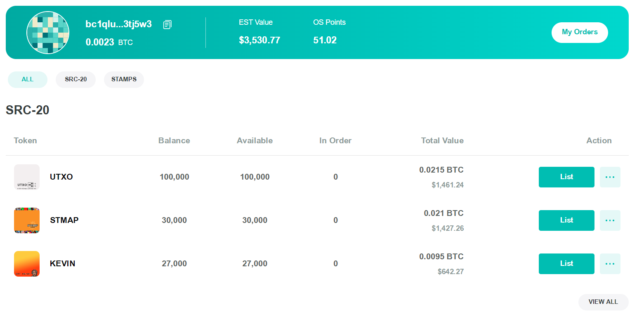Screen dimensions: 644x315
Task: Click the STMAP token logo
Action: pos(27,220)
